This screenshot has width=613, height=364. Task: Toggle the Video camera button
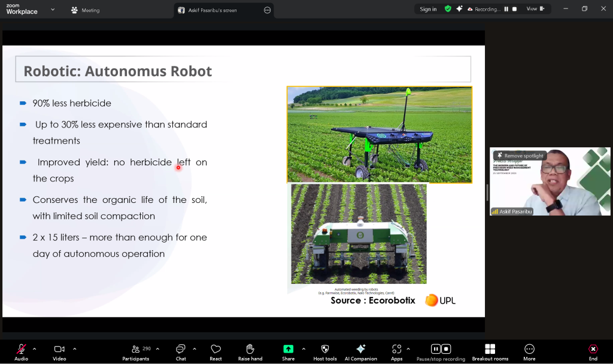coord(59,349)
